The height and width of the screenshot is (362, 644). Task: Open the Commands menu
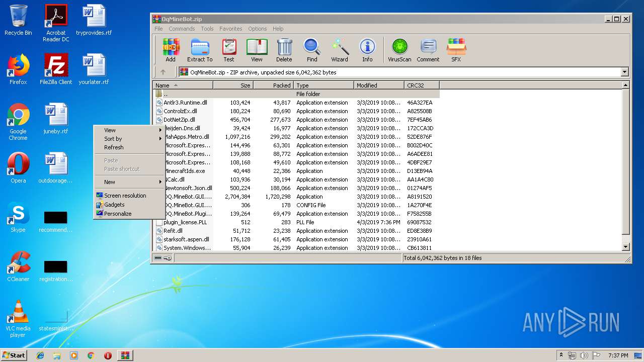[x=182, y=29]
